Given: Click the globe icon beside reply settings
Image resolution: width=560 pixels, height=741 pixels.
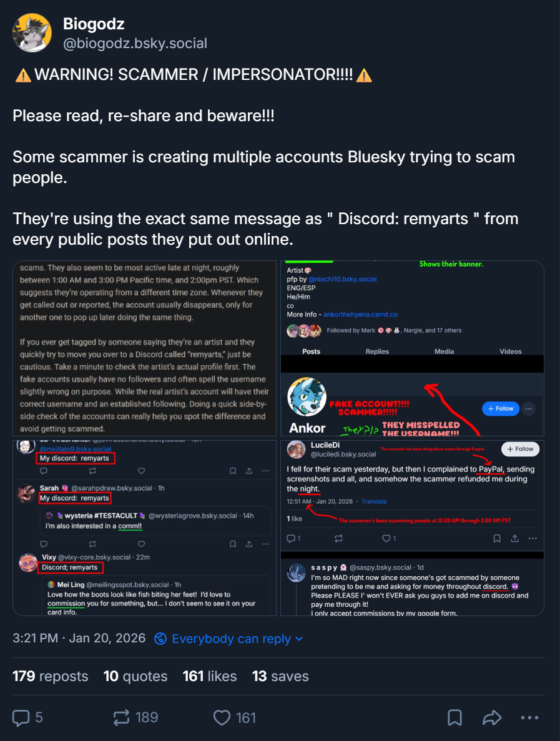Looking at the screenshot, I should click(x=160, y=639).
